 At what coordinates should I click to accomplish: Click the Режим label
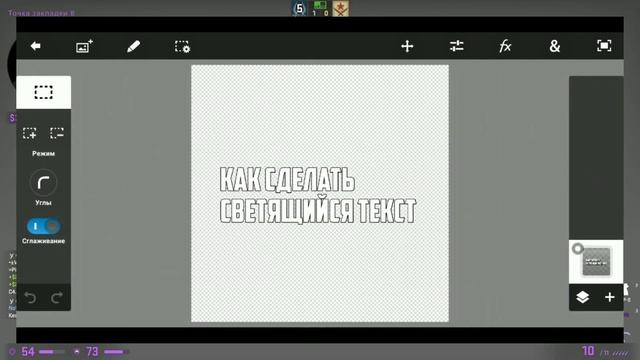coord(43,153)
